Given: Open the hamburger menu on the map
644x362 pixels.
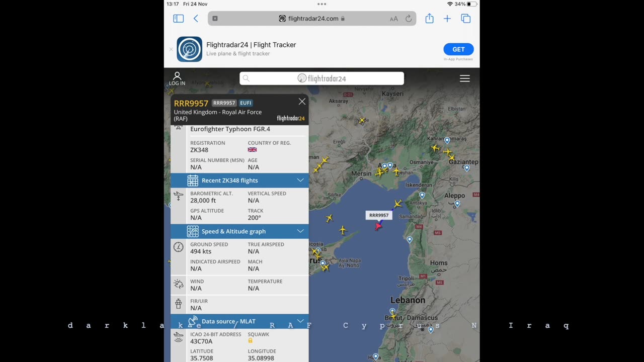Looking at the screenshot, I should point(465,78).
